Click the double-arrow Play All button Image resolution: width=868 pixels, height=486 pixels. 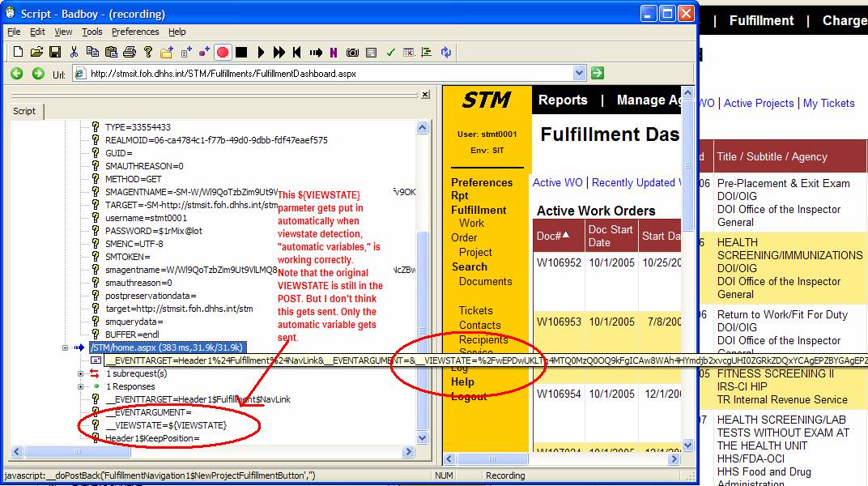(279, 53)
